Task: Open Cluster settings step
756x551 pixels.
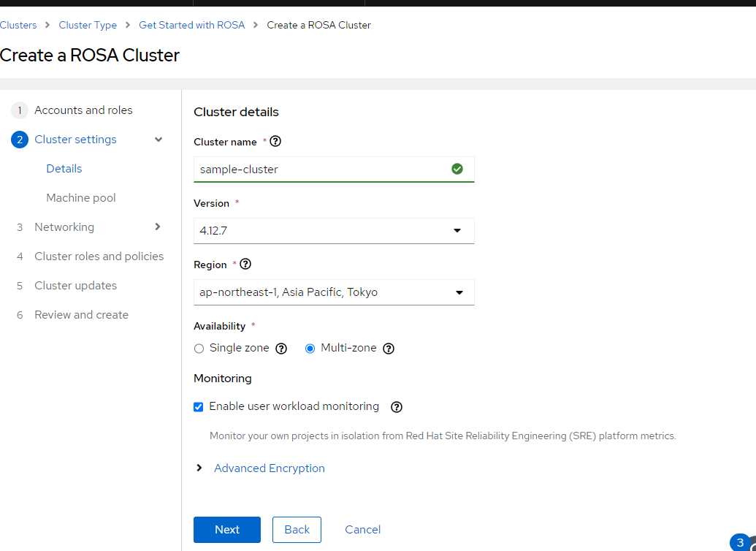Action: pos(76,140)
